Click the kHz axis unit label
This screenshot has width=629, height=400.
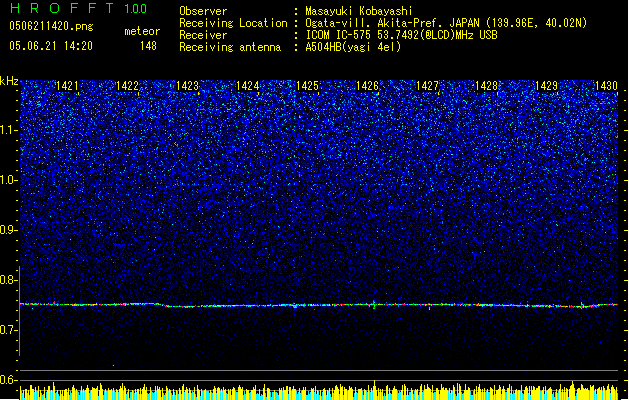coord(9,81)
